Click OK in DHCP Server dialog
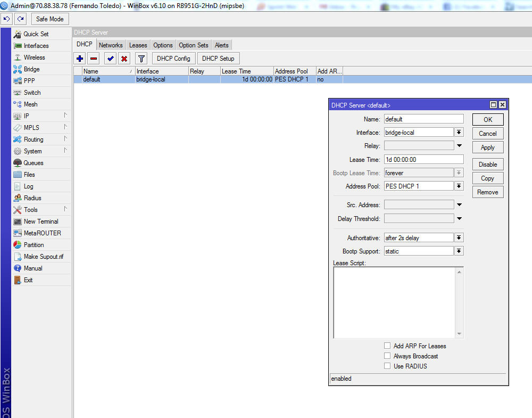532x418 pixels. coord(488,119)
